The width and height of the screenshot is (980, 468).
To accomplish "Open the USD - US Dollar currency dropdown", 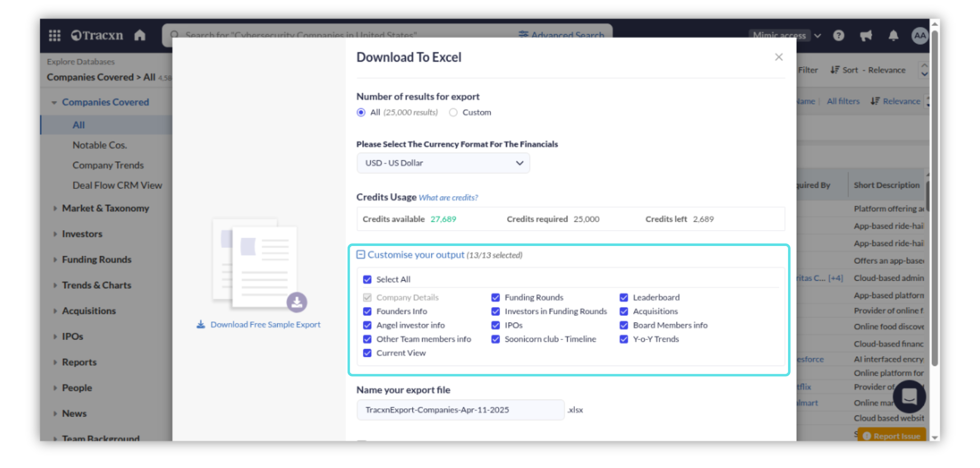I will tap(443, 163).
